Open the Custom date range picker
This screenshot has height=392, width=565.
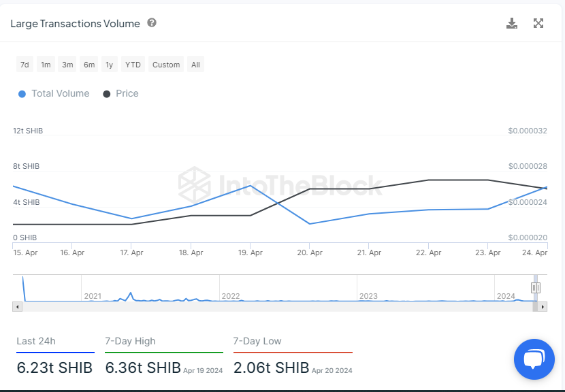coord(166,65)
